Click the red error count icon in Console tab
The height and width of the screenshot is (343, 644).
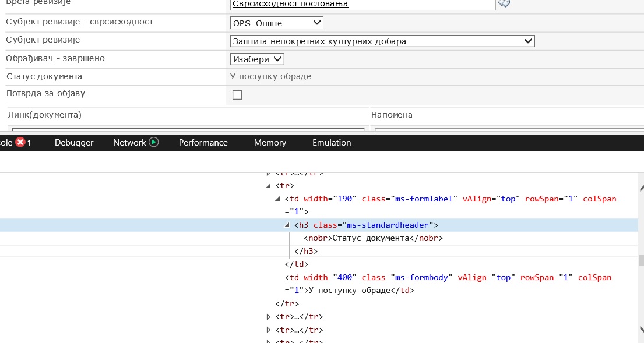click(x=20, y=142)
